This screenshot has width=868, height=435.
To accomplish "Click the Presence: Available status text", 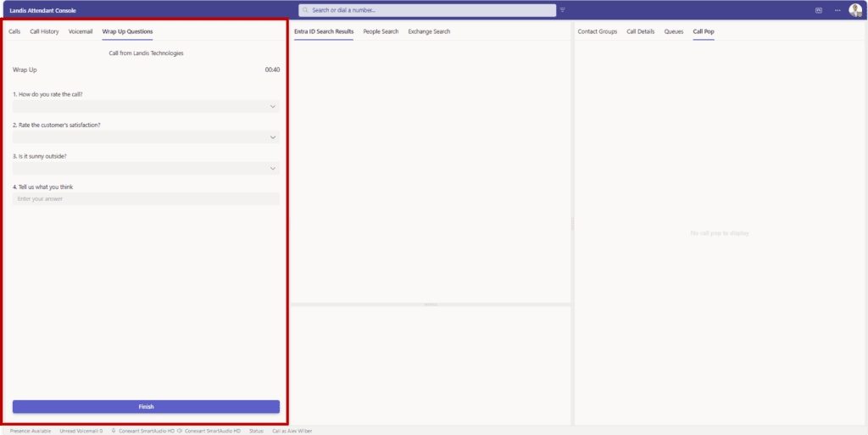I will (x=31, y=431).
